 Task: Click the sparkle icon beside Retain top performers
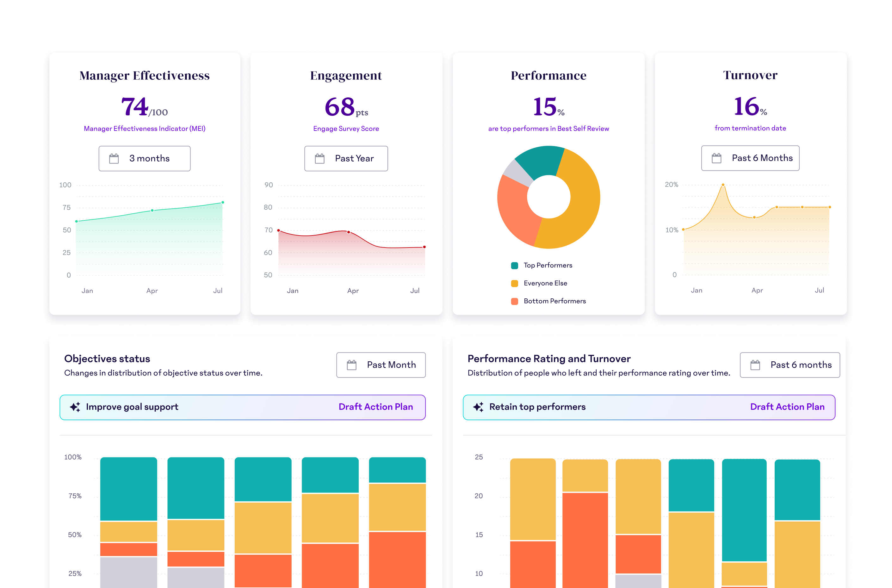[x=478, y=407]
